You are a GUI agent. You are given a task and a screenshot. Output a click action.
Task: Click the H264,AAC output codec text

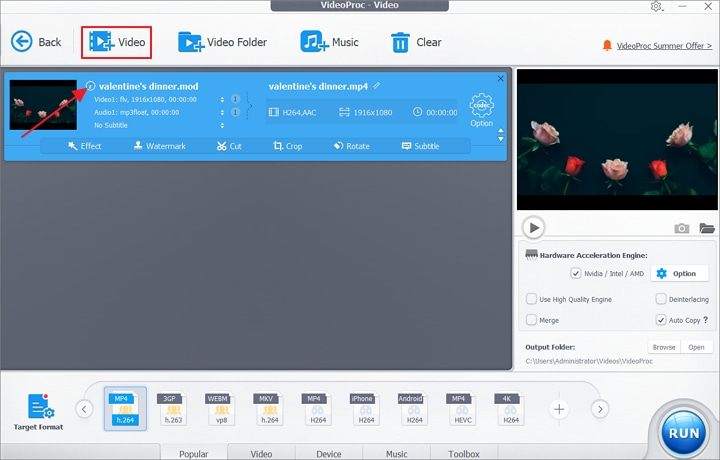299,112
